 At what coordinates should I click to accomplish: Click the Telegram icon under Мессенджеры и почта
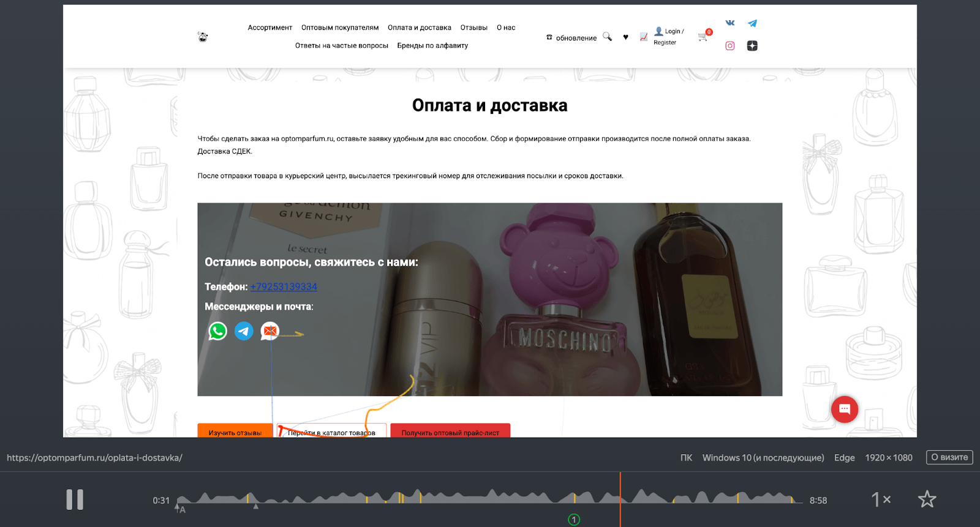(244, 331)
